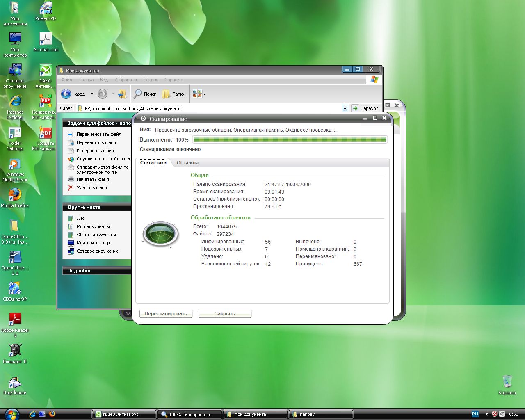Select the Сетевое окружение desktop icon
This screenshot has width=525, height=420.
[x=15, y=76]
